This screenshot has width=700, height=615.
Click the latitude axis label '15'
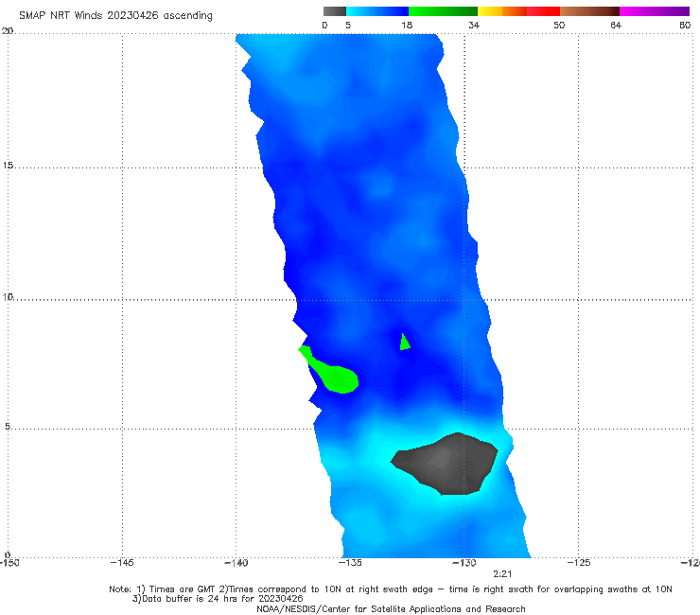(8, 166)
